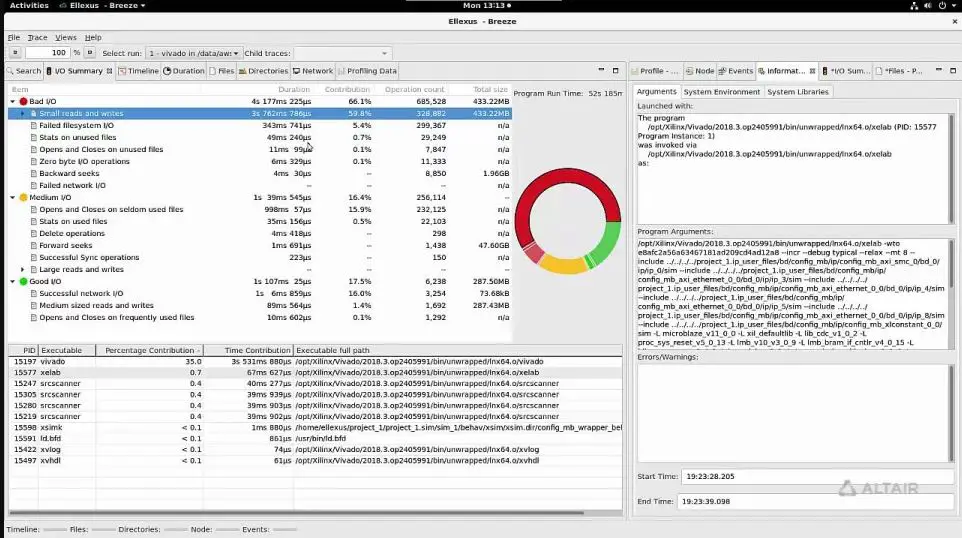
Task: Sort by the Duration column header
Action: [294, 90]
